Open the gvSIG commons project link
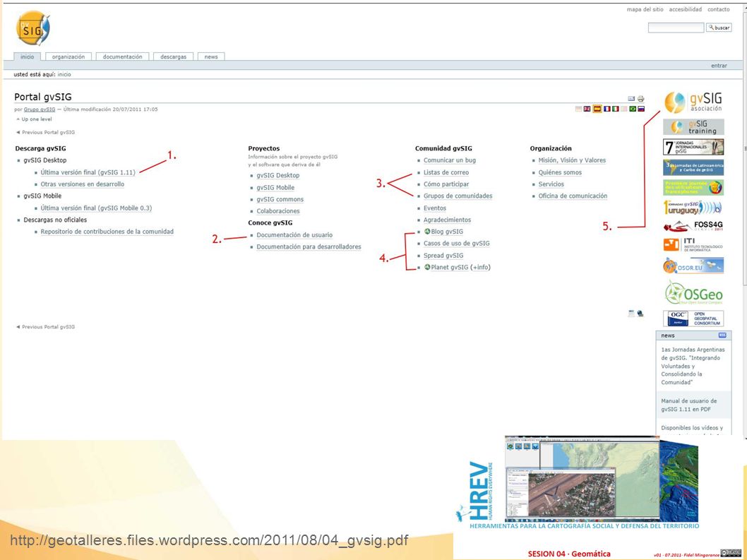This screenshot has height=560, width=747. tap(280, 199)
